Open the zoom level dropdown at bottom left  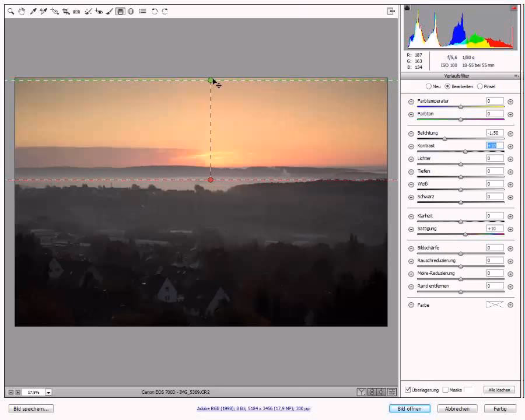pyautogui.click(x=48, y=392)
